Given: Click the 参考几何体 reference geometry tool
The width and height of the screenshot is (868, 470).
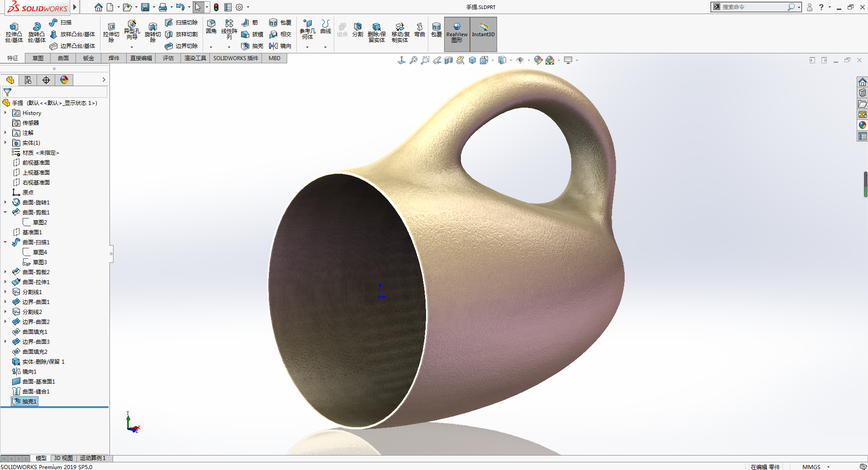Looking at the screenshot, I should 307,29.
